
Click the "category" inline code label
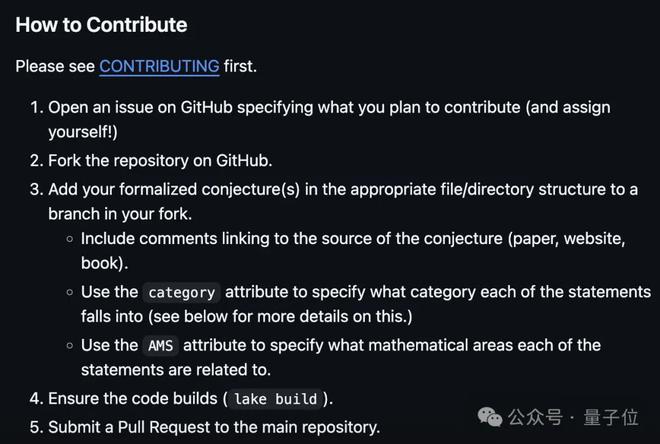coord(181,293)
